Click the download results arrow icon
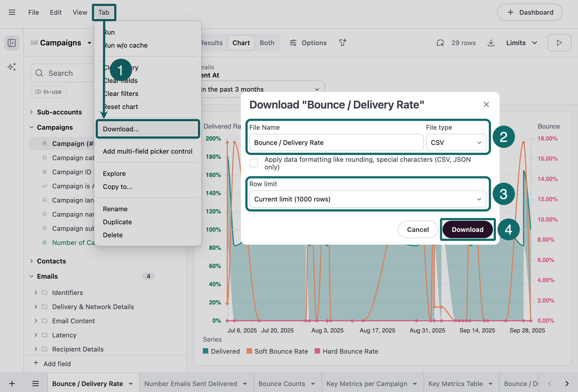The height and width of the screenshot is (392, 578). point(491,43)
